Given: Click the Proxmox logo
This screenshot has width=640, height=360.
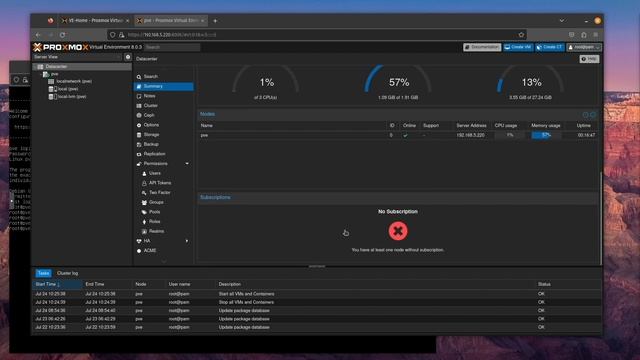Looking at the screenshot, I should (x=60, y=47).
